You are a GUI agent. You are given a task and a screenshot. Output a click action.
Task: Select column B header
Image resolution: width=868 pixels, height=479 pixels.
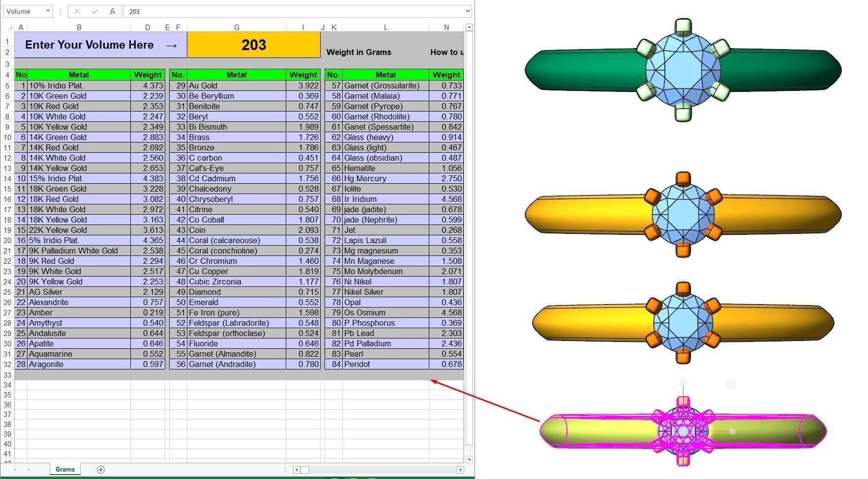click(x=79, y=28)
